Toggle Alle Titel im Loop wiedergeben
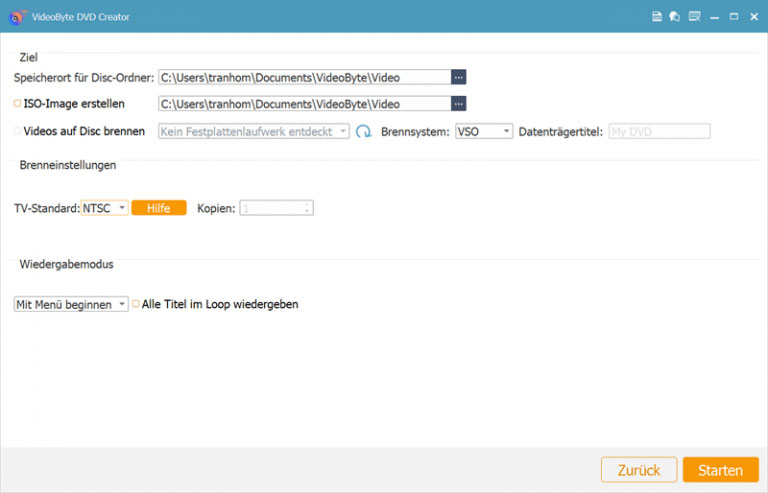Viewport: 768px width, 493px height. coord(136,304)
